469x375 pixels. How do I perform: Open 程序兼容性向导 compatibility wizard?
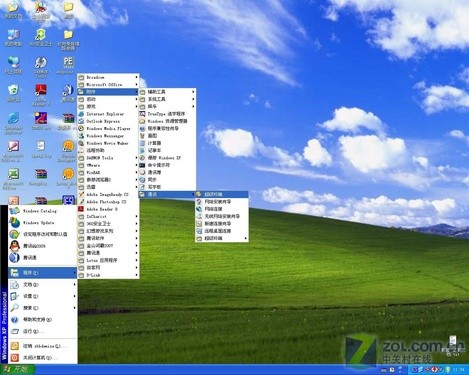167,128
